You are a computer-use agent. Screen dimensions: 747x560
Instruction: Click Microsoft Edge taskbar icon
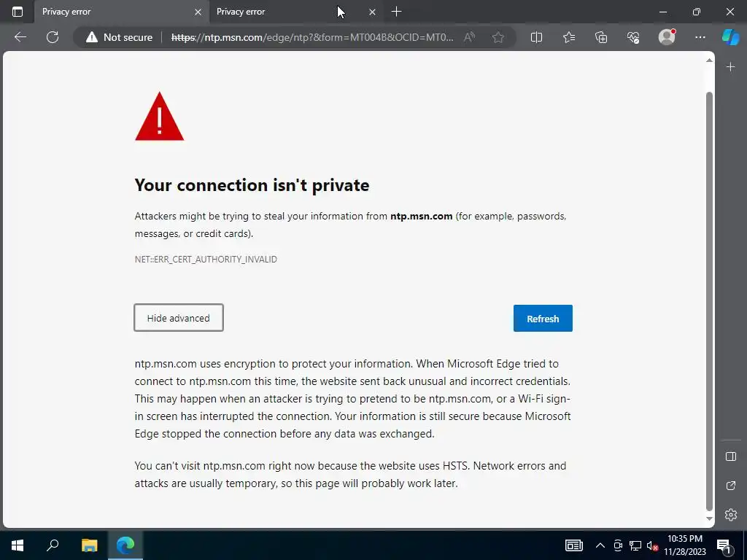tap(125, 545)
